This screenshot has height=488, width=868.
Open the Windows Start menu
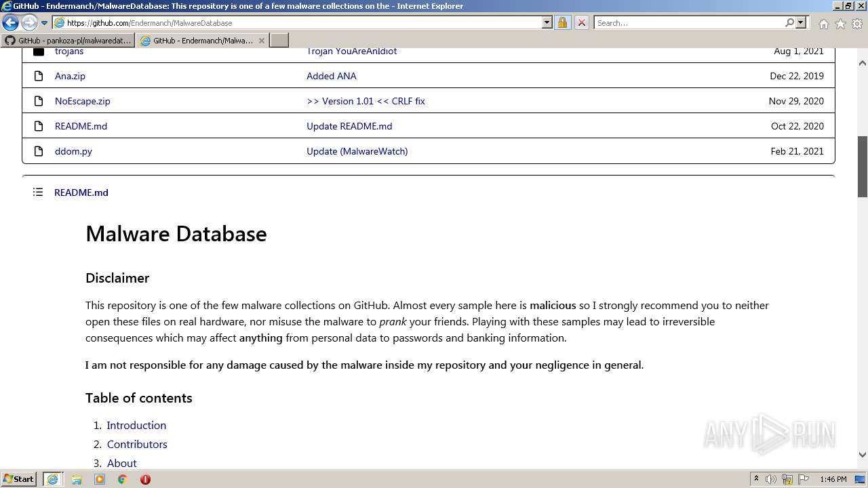[x=19, y=479]
